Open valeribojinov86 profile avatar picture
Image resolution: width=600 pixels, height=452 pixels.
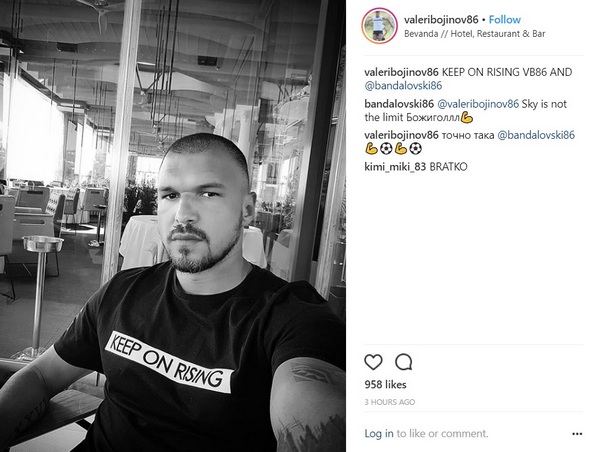[x=380, y=26]
